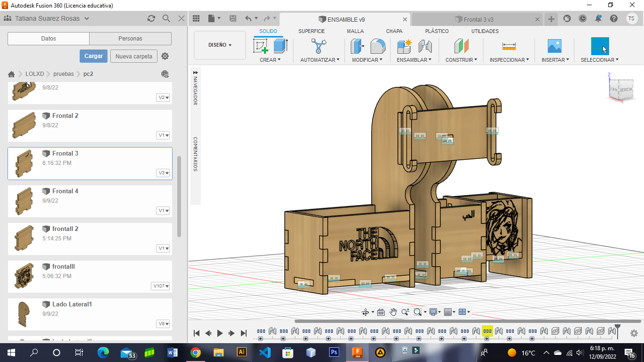Open Google Chrome from the taskbar
The height and width of the screenshot is (362, 644).
(x=196, y=352)
